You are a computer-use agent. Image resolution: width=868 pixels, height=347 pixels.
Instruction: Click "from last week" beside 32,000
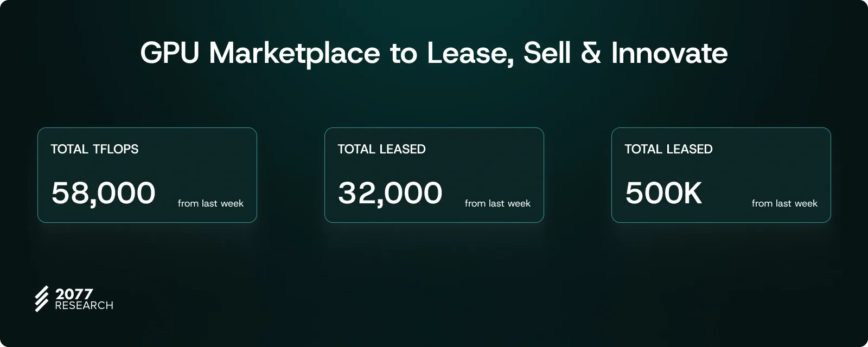[497, 203]
